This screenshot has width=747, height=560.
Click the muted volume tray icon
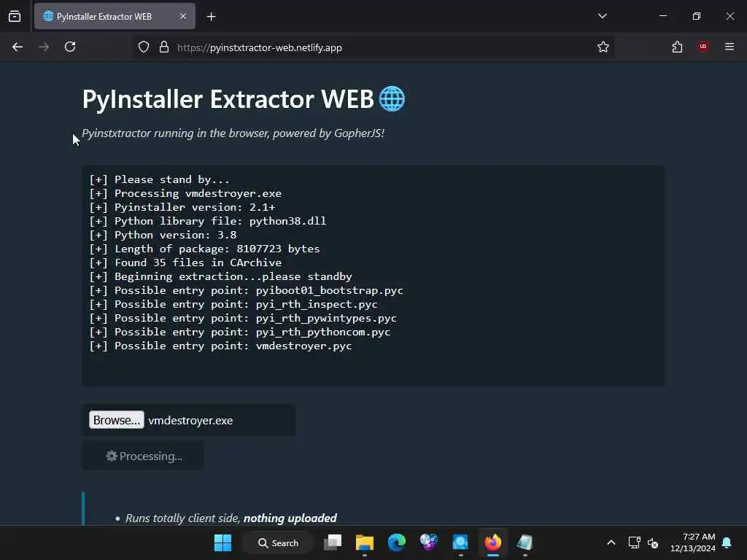pos(653,542)
